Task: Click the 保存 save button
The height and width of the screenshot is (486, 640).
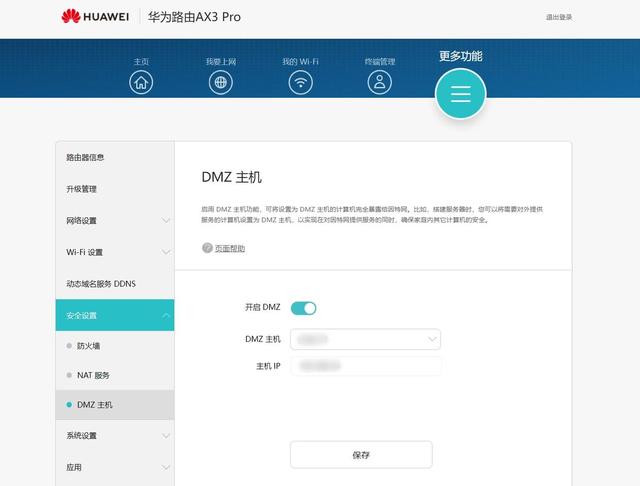Action: (x=361, y=455)
